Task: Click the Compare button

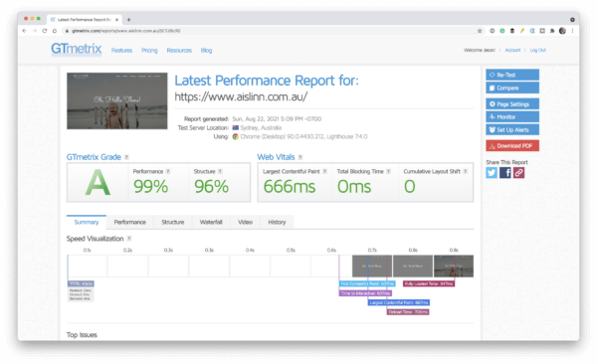Action: pyautogui.click(x=512, y=88)
